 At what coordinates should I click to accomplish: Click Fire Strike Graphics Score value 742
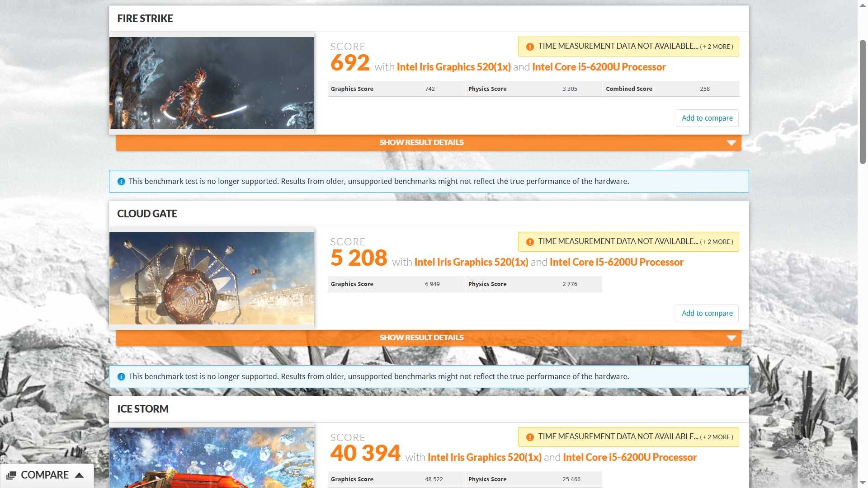pyautogui.click(x=430, y=89)
